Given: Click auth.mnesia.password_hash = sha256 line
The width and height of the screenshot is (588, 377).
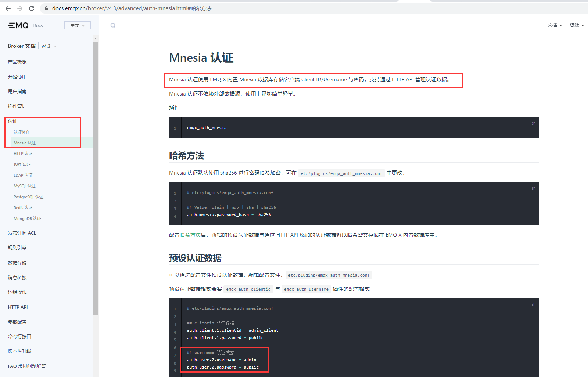Looking at the screenshot, I should pos(229,215).
